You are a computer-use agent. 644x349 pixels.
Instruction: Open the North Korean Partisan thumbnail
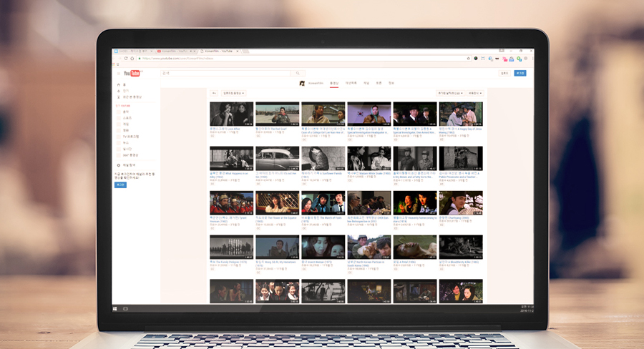click(369, 247)
